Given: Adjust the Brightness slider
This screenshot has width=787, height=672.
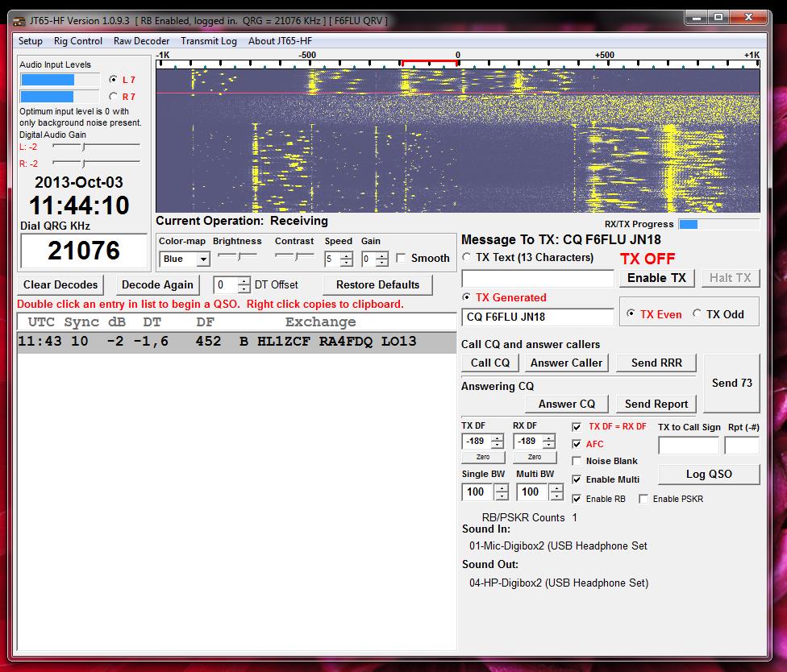Looking at the screenshot, I should tap(237, 255).
